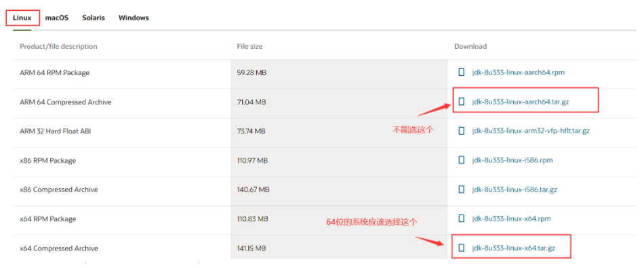
Task: Select x86 RPM Package text
Action: click(x=47, y=160)
